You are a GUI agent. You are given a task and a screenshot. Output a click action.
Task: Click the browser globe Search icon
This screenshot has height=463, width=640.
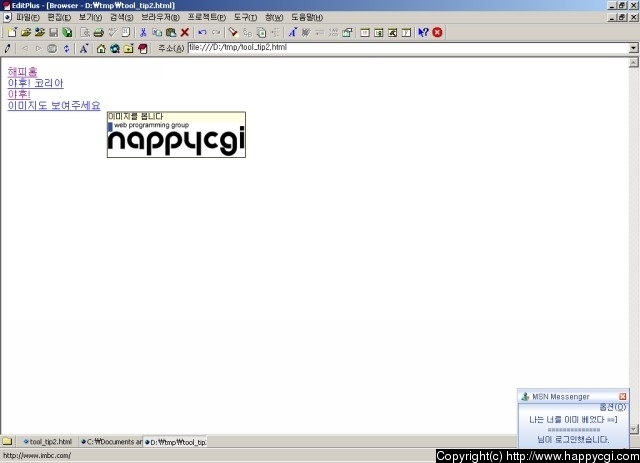tap(115, 49)
